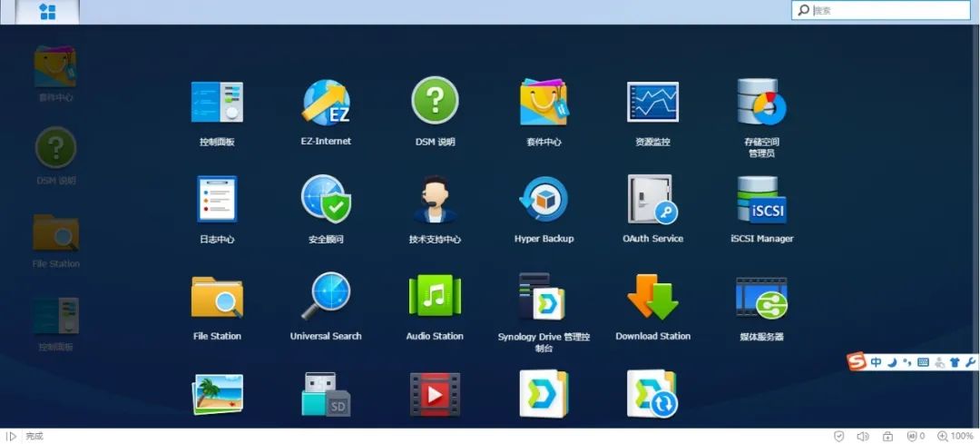The height and width of the screenshot is (444, 980).
Task: Click the shield check icon in status bar
Action: point(839,436)
